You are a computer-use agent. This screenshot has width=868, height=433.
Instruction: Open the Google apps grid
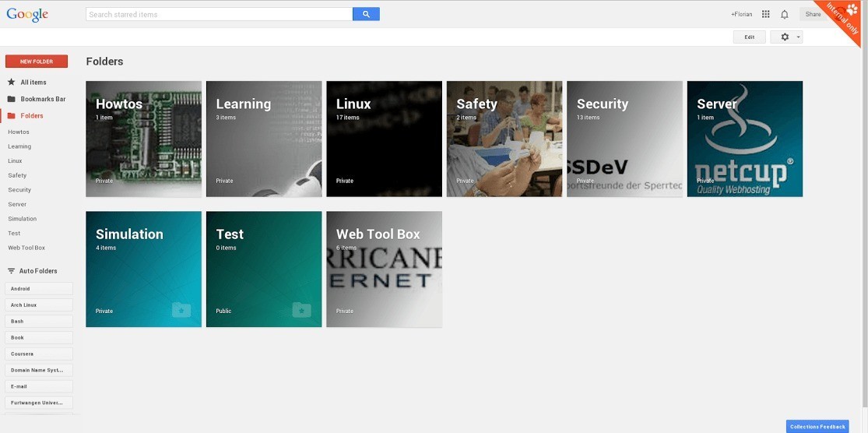pos(766,14)
